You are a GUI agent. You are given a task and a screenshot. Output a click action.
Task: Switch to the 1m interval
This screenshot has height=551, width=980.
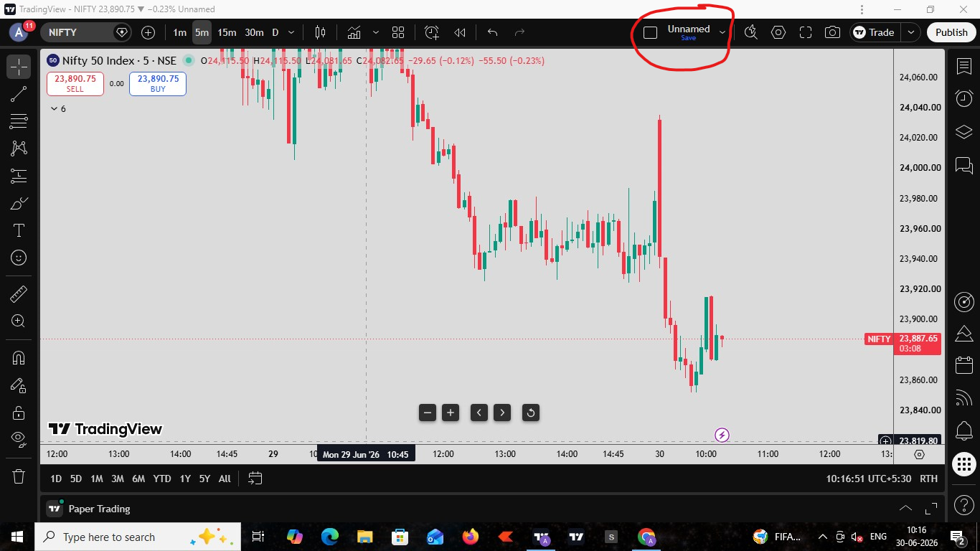(179, 32)
